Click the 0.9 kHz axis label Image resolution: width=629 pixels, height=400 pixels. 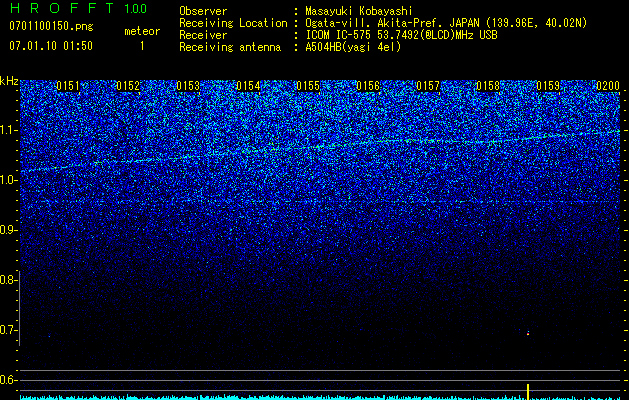[x=8, y=230]
